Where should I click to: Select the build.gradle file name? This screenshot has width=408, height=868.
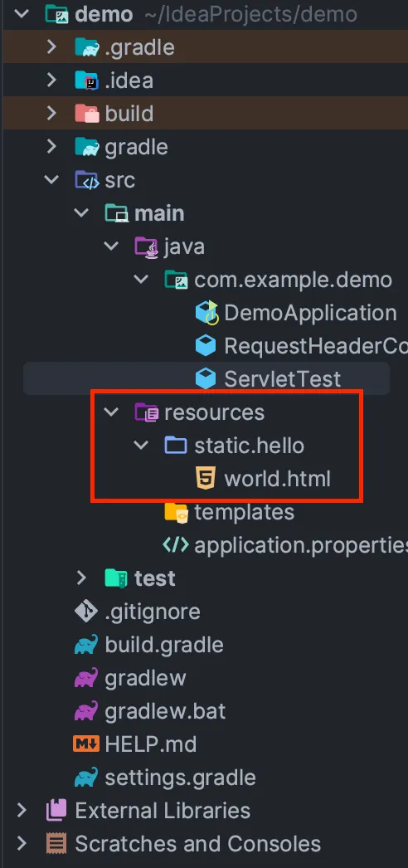[164, 646]
